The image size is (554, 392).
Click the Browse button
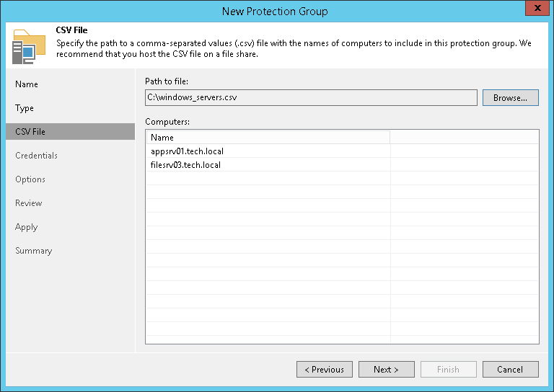pyautogui.click(x=510, y=98)
